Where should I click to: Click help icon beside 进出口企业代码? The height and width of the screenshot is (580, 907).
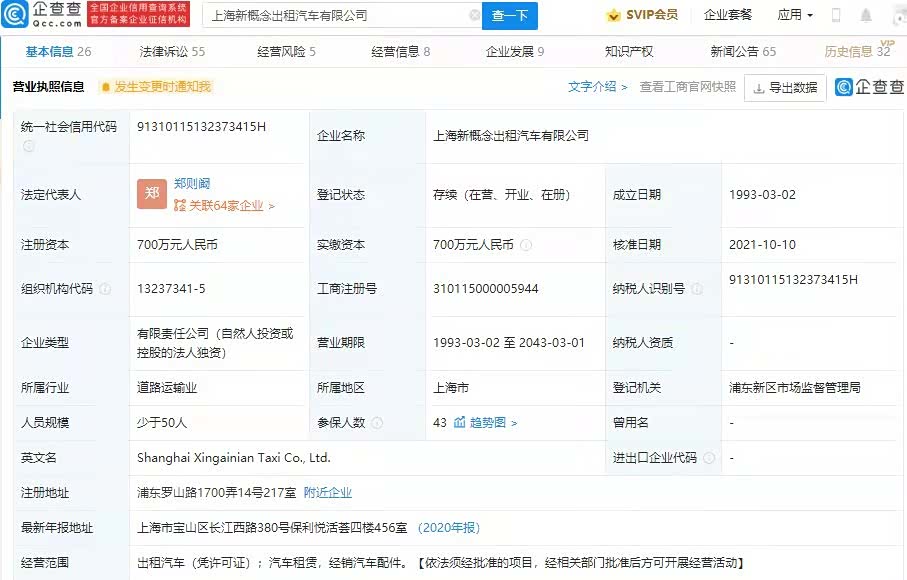pos(708,458)
